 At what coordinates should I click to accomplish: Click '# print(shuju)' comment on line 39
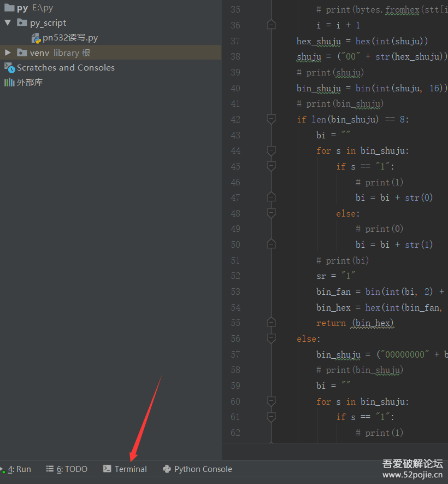[330, 73]
